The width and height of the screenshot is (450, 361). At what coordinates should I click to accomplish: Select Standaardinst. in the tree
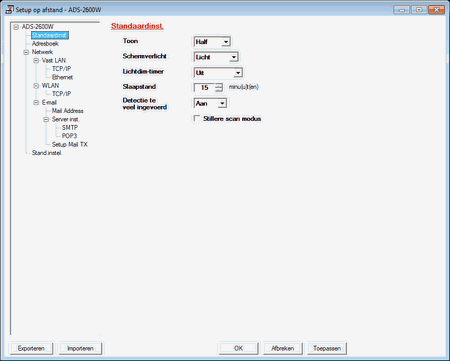point(50,35)
